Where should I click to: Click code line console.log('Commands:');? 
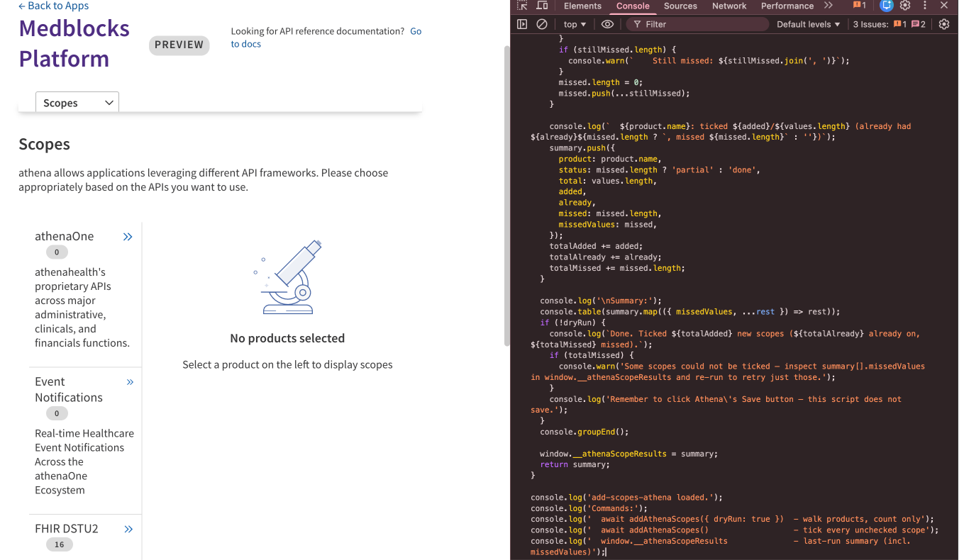[589, 508]
